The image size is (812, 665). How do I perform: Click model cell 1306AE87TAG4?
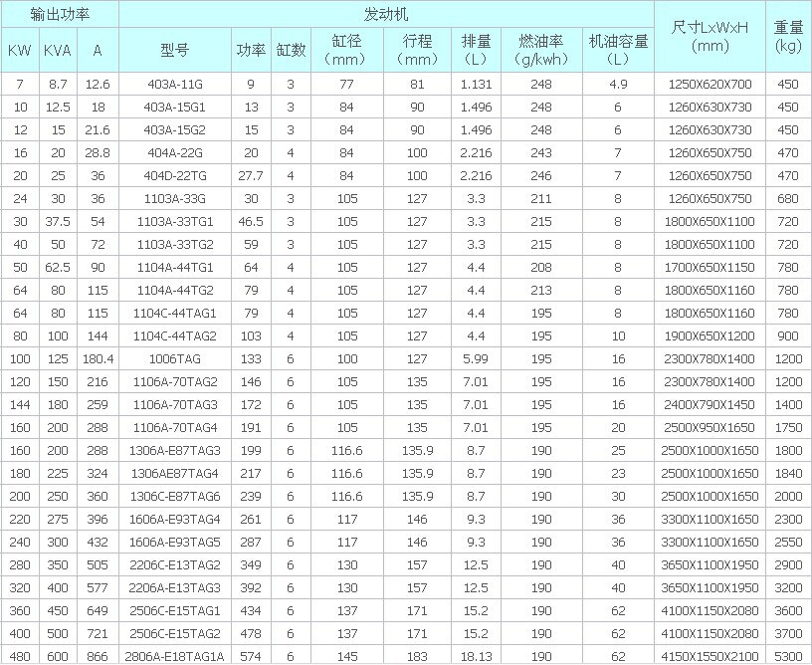pos(175,473)
